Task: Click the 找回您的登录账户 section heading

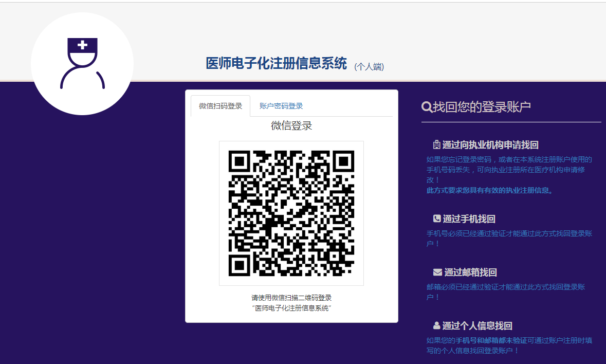Action: 482,107
